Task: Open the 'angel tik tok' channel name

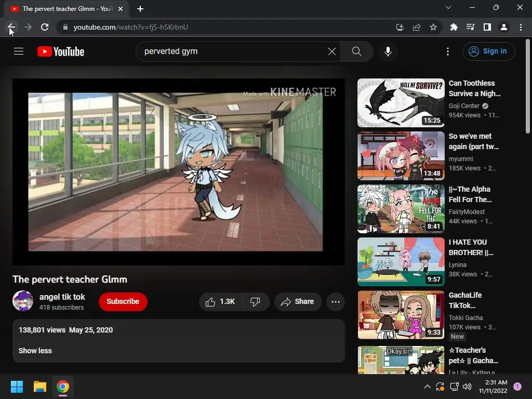Action: (x=62, y=297)
